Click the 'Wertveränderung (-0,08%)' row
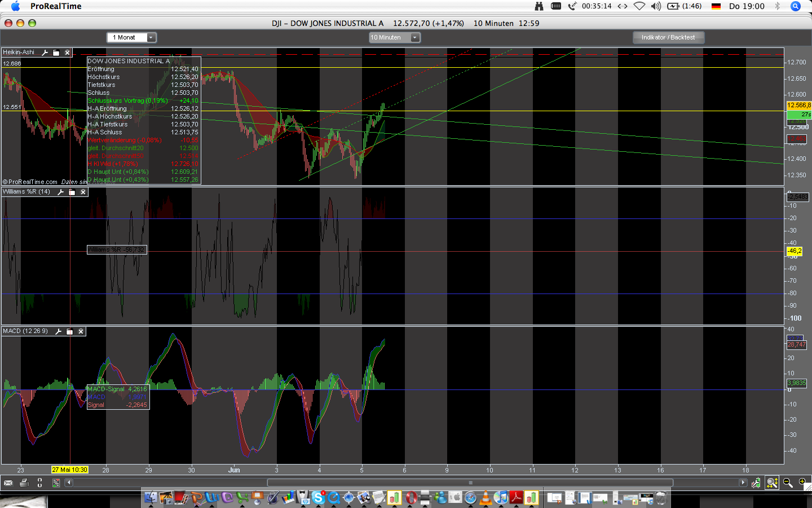The image size is (812, 508). click(143, 140)
